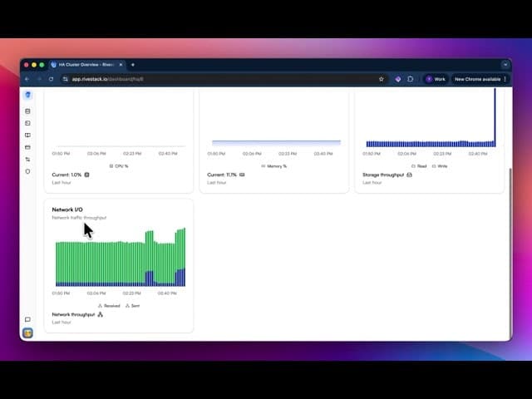Click Last hour under Network throughput
Viewport: 532px width, 399px height.
tap(62, 322)
